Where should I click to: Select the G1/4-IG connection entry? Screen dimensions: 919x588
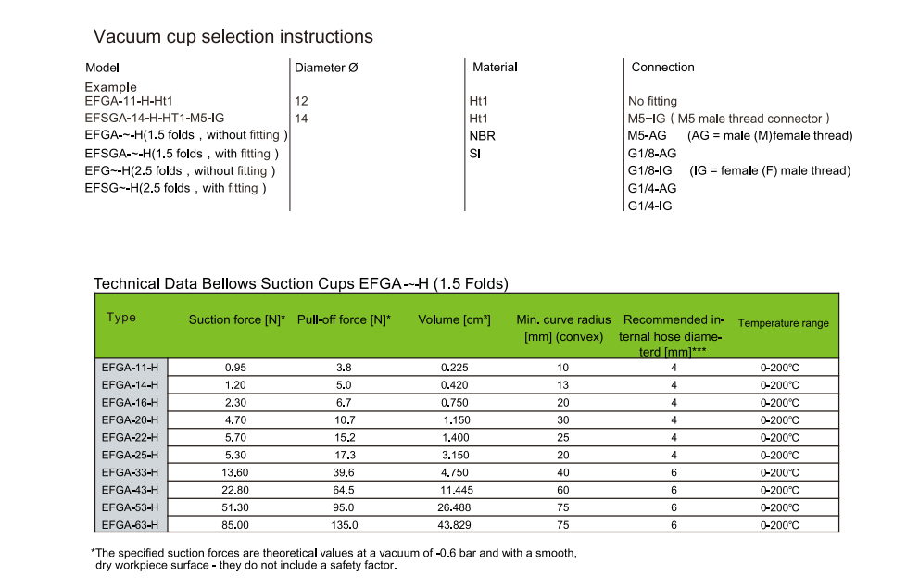click(649, 206)
